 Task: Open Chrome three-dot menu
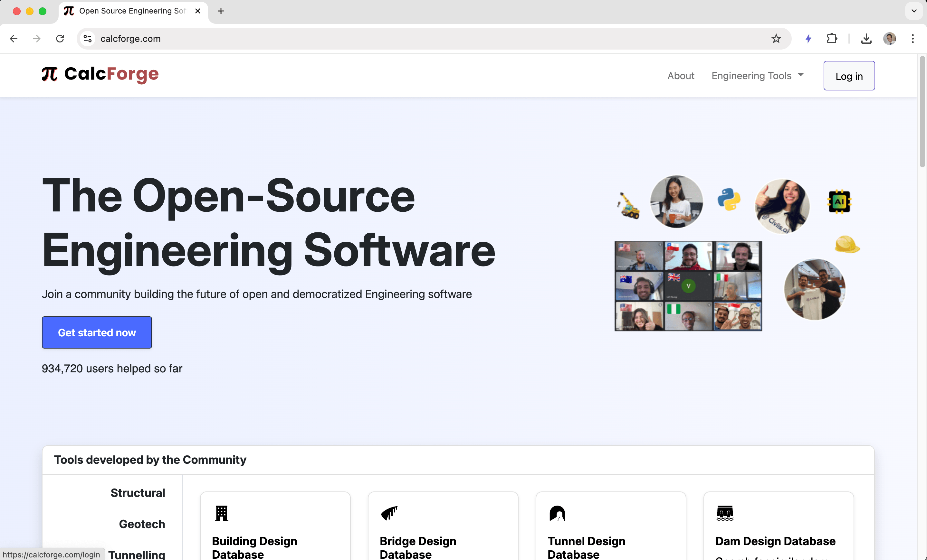[x=912, y=39]
